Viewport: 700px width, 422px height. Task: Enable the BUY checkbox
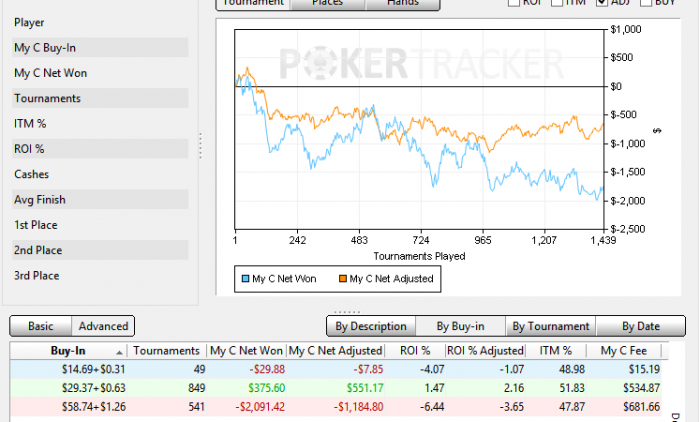point(646,3)
